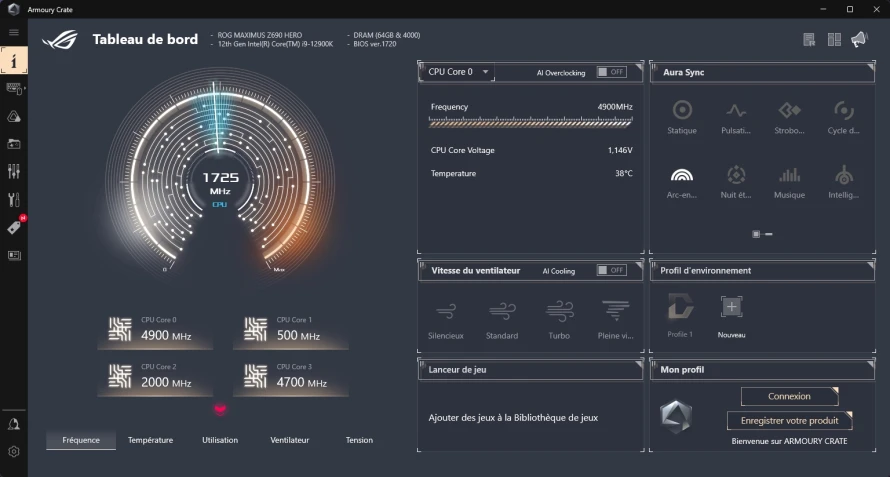The height and width of the screenshot is (477, 890).
Task: Select the CPU Core 1 frequency tile
Action: pyautogui.click(x=291, y=330)
